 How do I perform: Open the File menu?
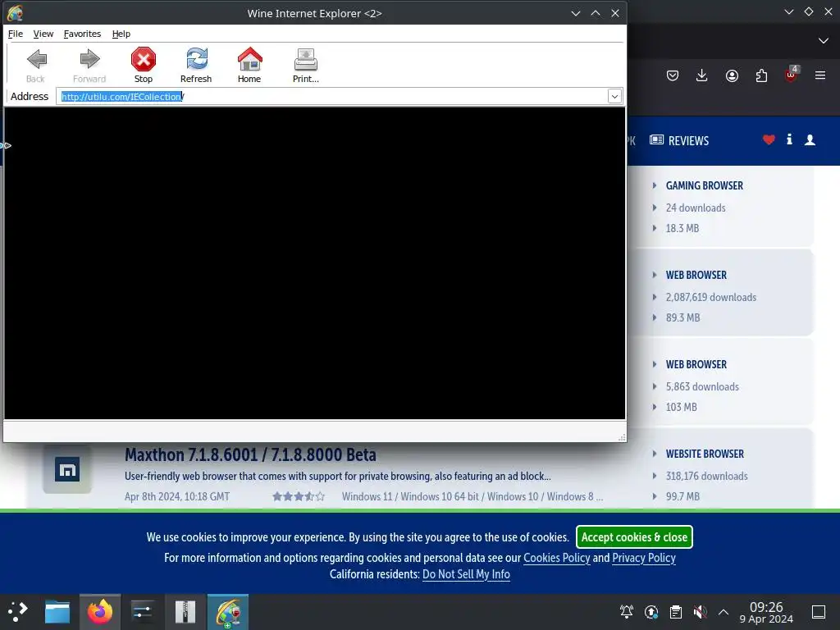pyautogui.click(x=15, y=34)
